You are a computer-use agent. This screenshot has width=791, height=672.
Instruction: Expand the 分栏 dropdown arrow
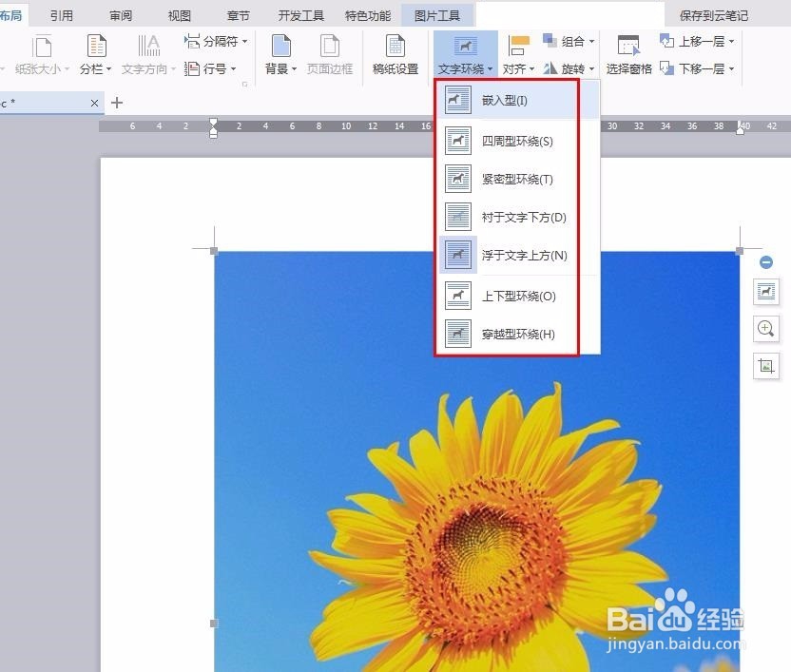pyautogui.click(x=108, y=68)
